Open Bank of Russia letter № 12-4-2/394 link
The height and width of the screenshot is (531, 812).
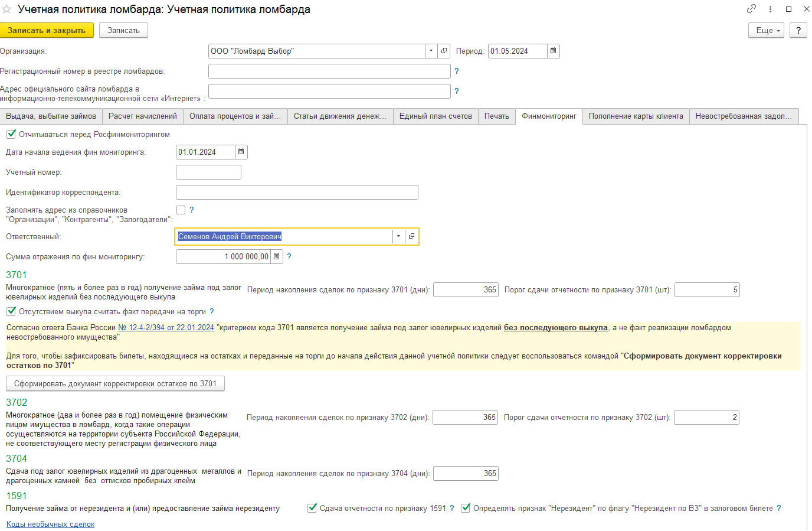(166, 327)
